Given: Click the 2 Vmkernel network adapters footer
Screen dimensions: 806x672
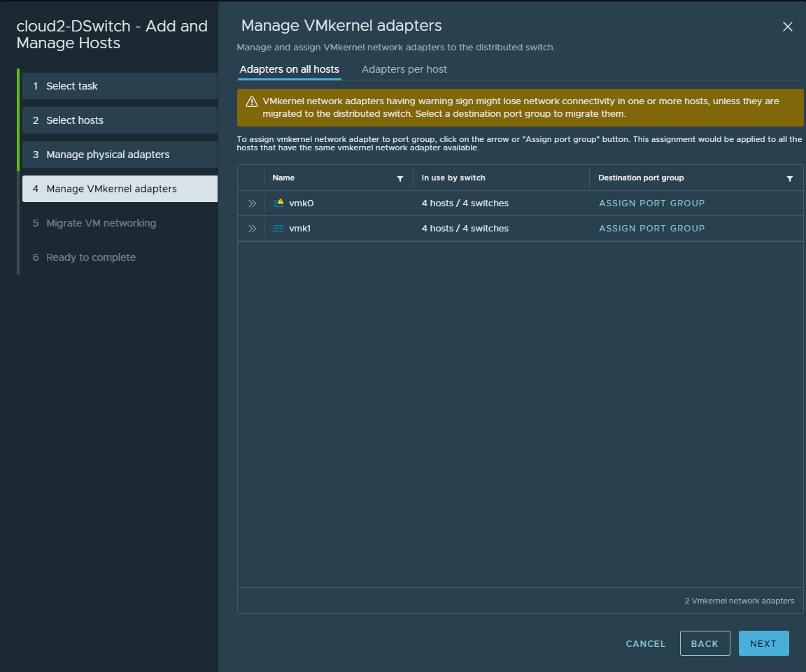Looking at the screenshot, I should click(739, 601).
